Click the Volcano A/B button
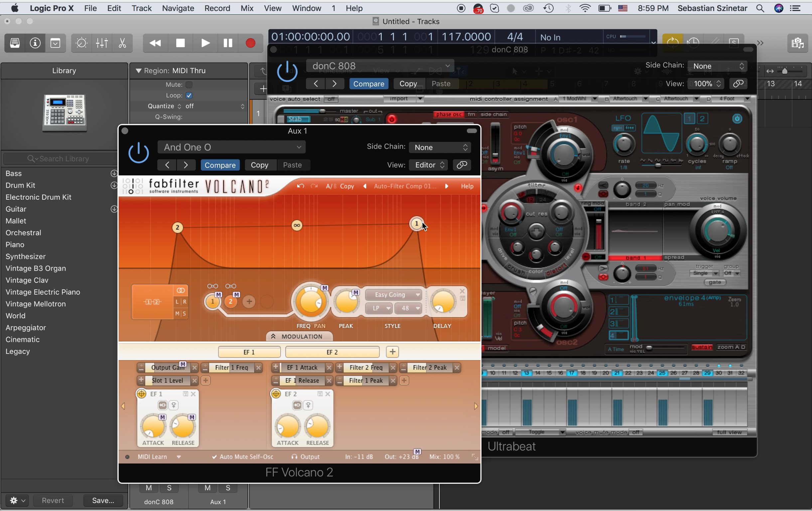Screen dimensions: 812x511 331,186
